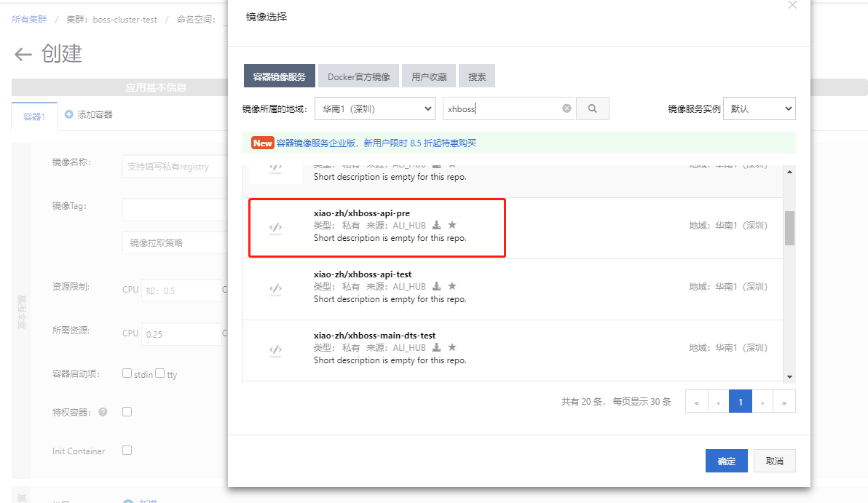Enable the tty checkbox
The image size is (868, 503).
point(160,373)
